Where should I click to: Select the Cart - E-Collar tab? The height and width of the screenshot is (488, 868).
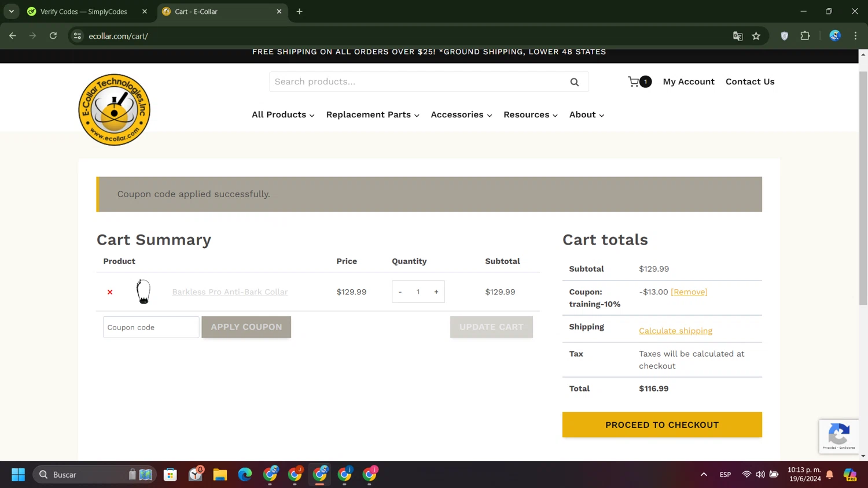pos(222,12)
